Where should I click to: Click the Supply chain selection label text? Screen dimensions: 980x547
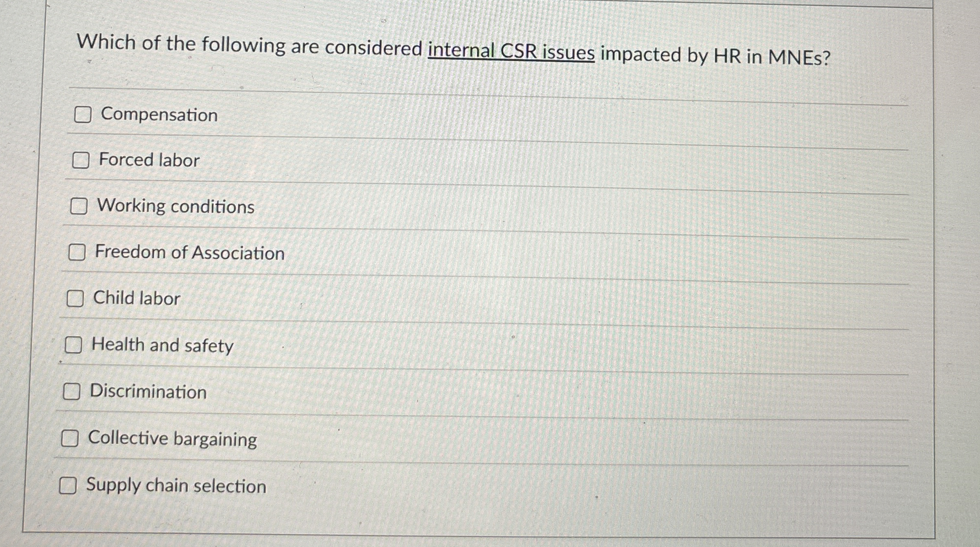coord(176,486)
